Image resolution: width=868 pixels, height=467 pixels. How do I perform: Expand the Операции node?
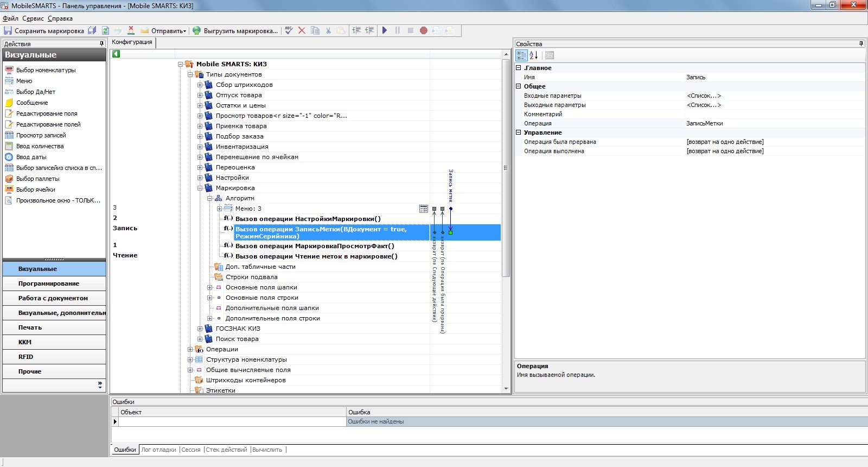pos(190,349)
